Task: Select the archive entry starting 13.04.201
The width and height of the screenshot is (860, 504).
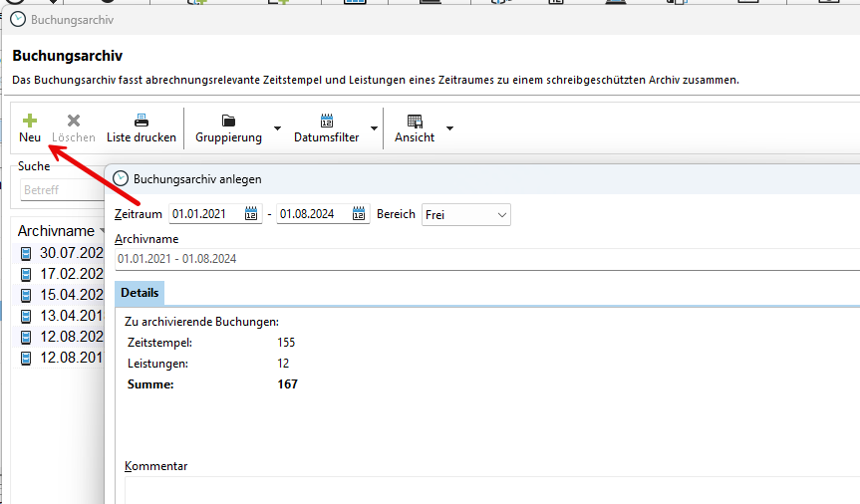Action: point(70,316)
